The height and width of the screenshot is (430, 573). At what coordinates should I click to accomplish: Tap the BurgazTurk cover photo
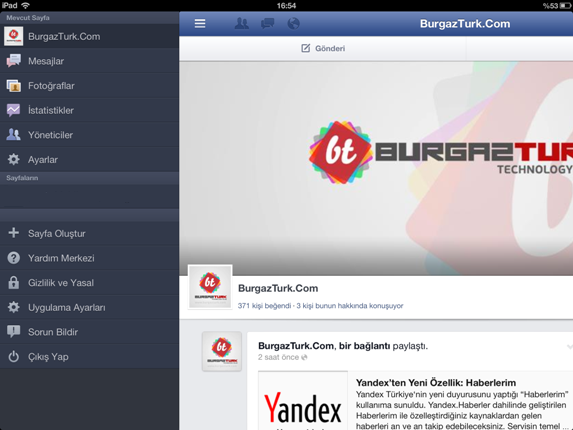(x=376, y=168)
